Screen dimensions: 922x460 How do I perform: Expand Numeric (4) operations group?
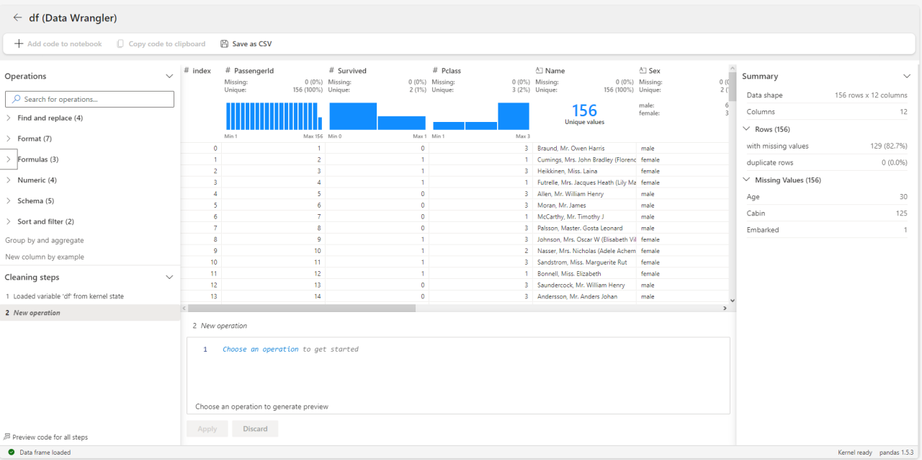tap(9, 180)
